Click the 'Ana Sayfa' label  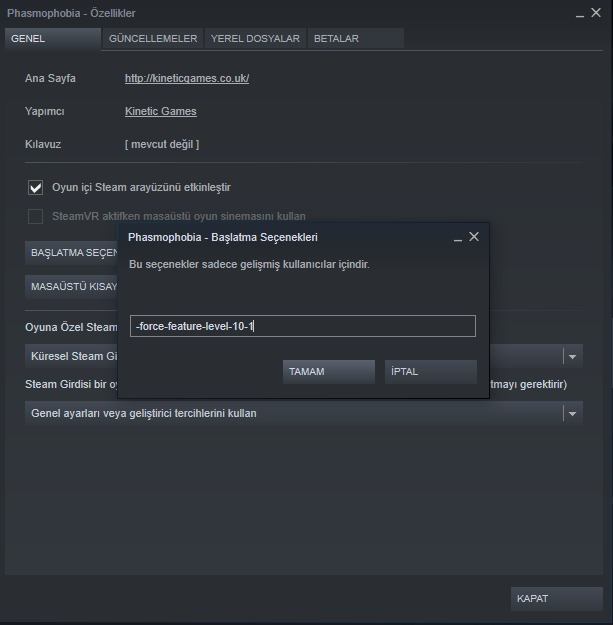[50, 78]
